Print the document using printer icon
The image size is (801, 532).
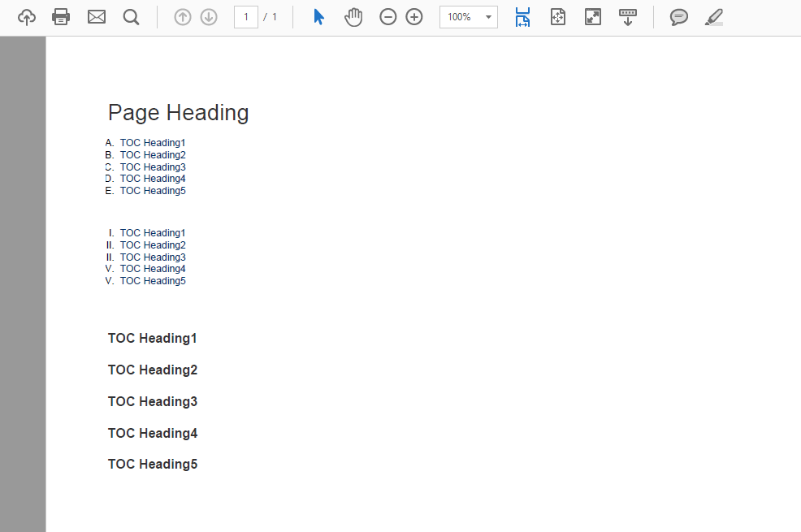[x=61, y=17]
